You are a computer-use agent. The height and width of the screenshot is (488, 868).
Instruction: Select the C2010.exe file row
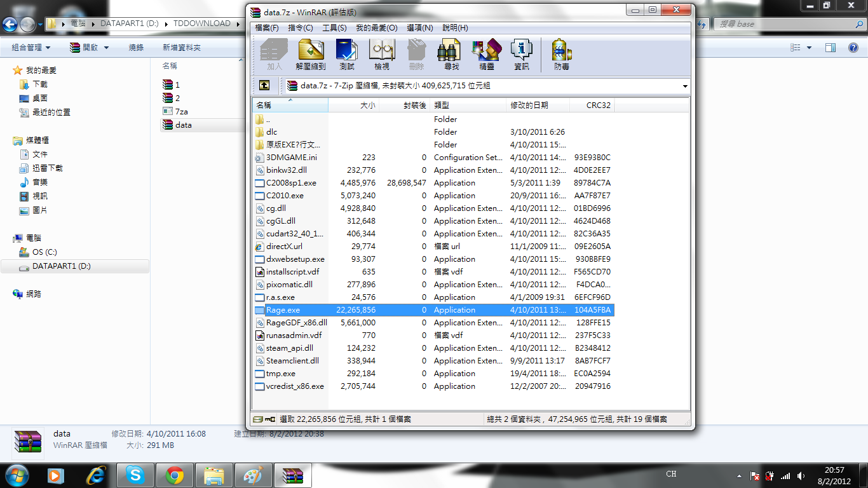[285, 196]
